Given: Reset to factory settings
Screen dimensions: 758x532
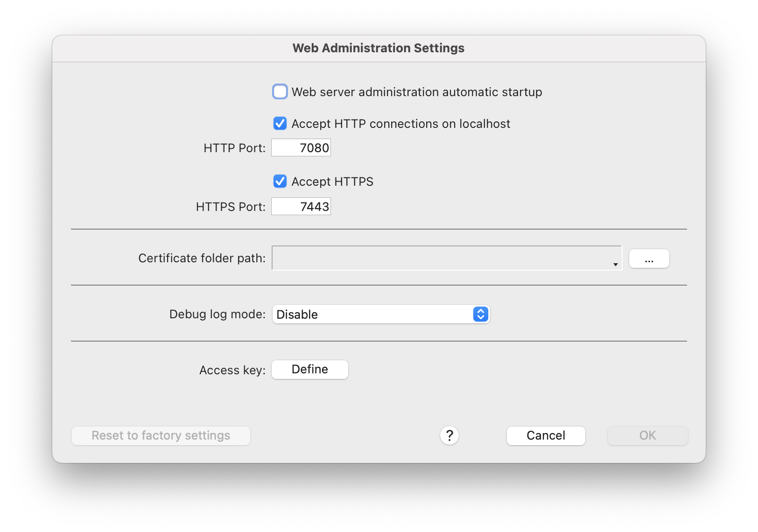Looking at the screenshot, I should (x=161, y=435).
